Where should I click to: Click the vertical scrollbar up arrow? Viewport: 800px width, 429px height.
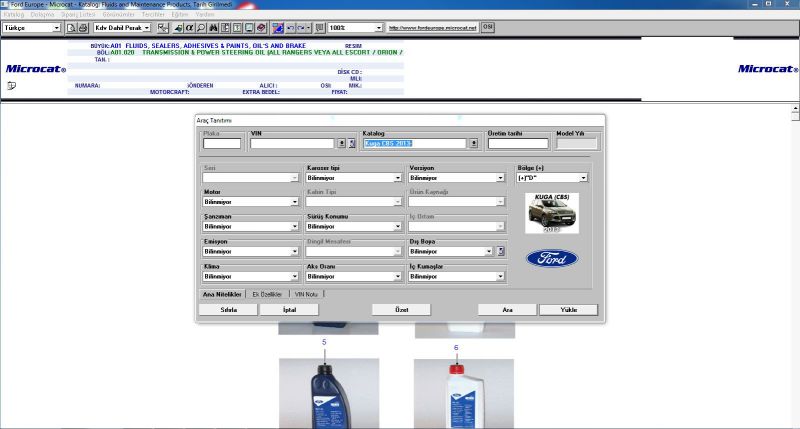click(x=795, y=109)
